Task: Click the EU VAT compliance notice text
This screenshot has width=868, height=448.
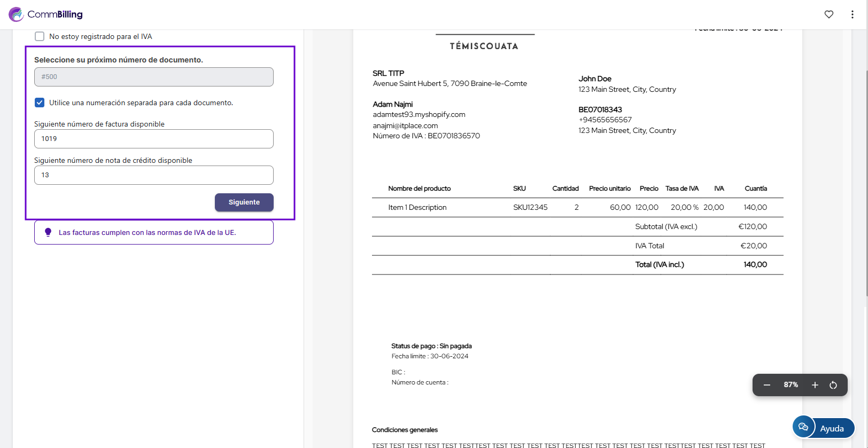Action: pos(148,233)
